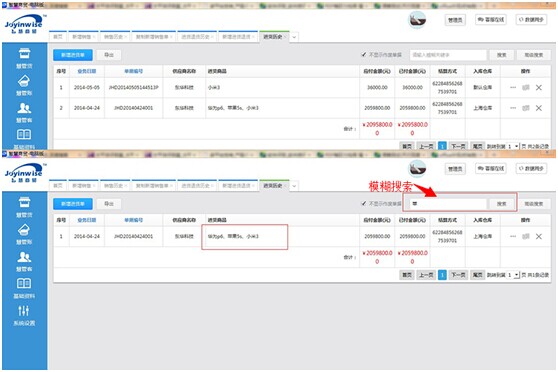Switch to 首页 tab in upper window
The height and width of the screenshot is (372, 558).
[x=58, y=36]
